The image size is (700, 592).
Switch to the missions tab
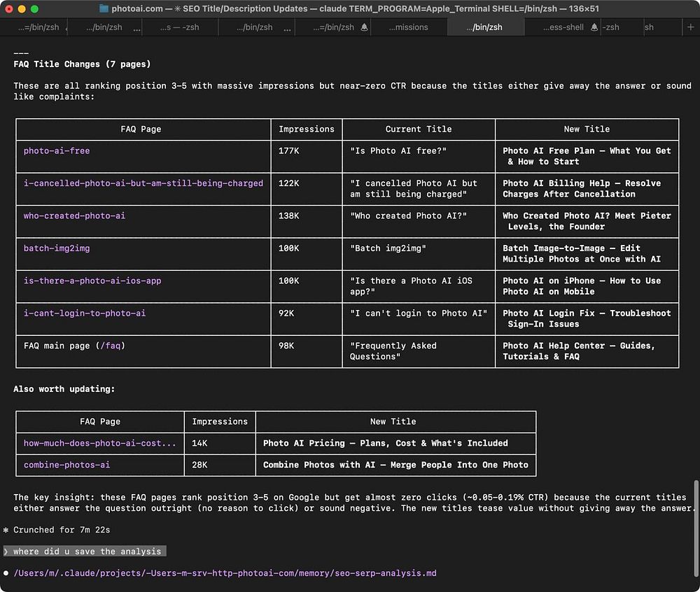[x=407, y=27]
